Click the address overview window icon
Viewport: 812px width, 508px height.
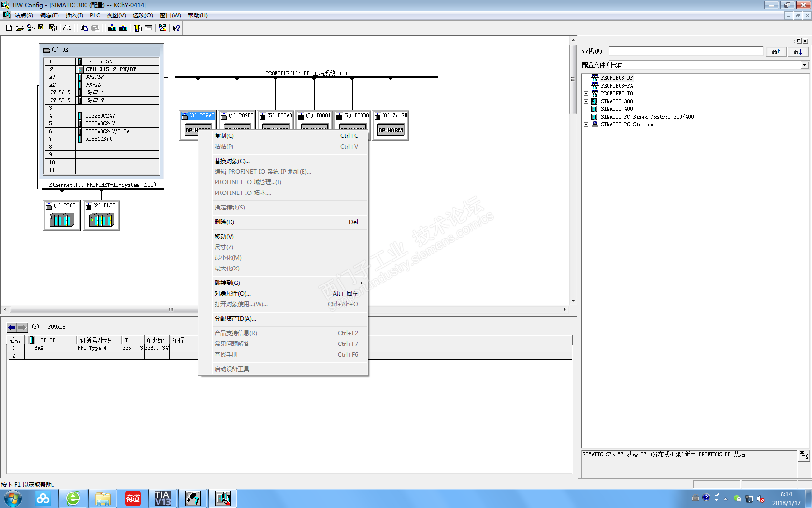coord(148,28)
